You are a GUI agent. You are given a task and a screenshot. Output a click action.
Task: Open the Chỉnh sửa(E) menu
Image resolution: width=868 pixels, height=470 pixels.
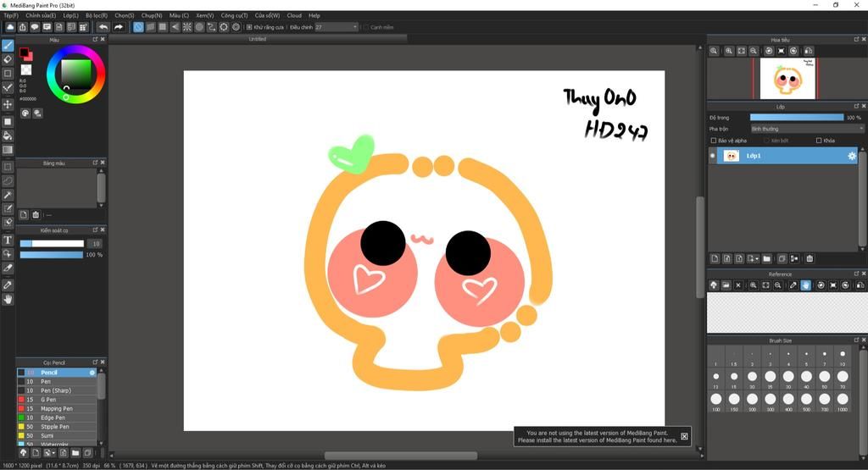click(41, 15)
